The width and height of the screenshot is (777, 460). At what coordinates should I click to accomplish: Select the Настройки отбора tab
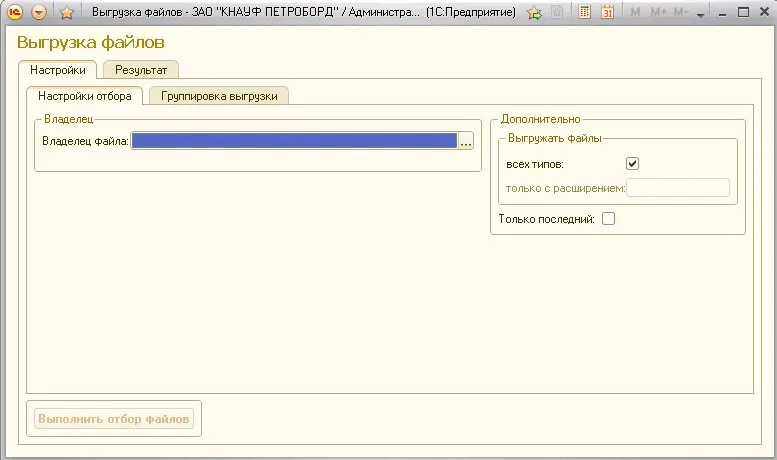[85, 96]
